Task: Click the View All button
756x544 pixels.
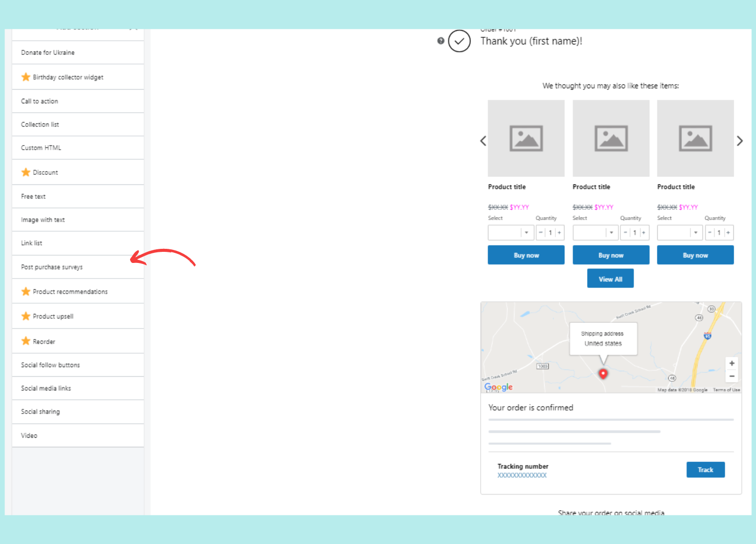Action: [x=610, y=279]
